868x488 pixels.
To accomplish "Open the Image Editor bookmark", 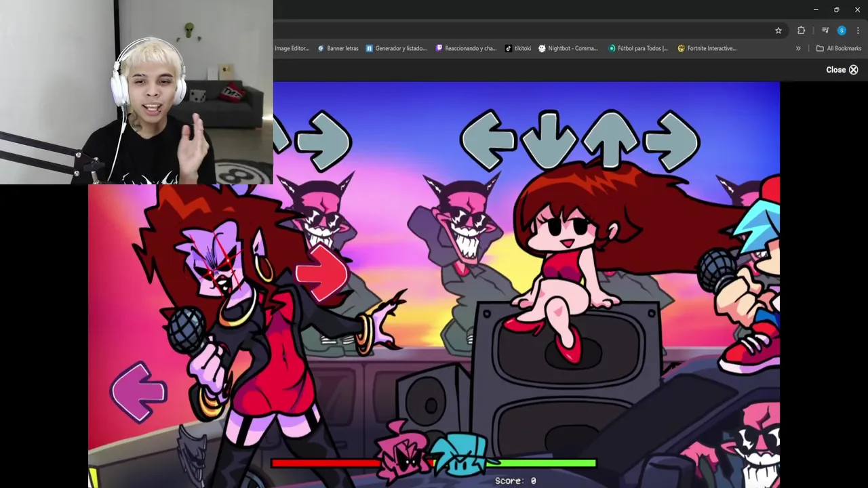I will [x=292, y=48].
